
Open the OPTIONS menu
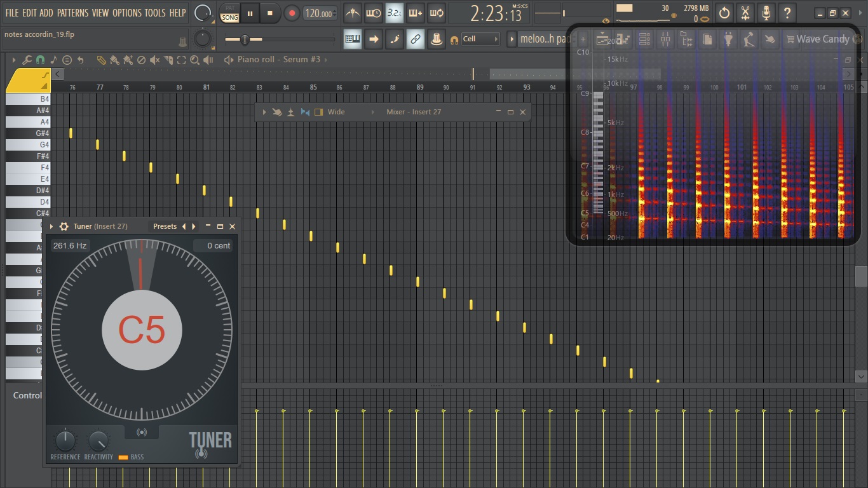click(127, 13)
